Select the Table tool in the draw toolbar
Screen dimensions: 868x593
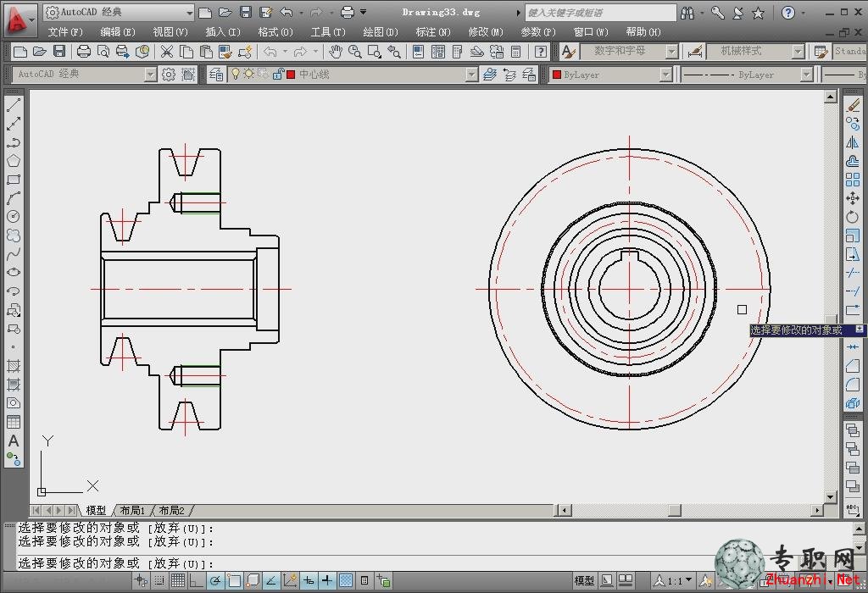point(14,422)
